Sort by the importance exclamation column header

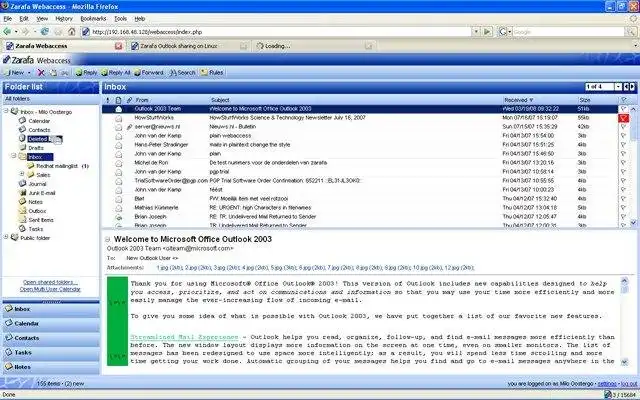tap(108, 100)
